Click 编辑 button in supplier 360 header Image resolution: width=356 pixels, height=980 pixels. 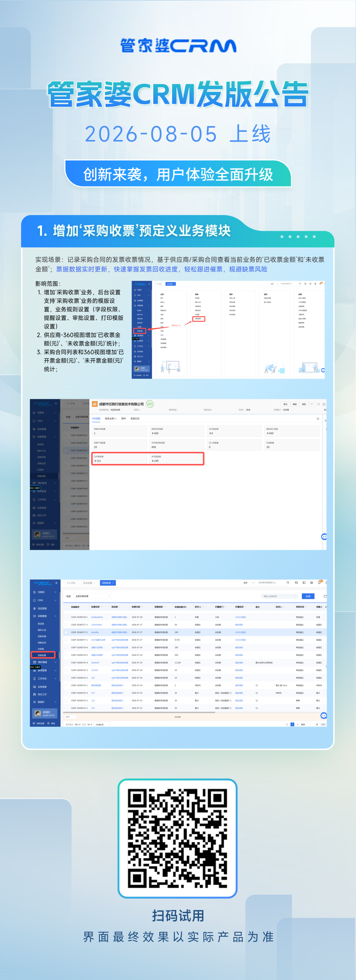[295, 404]
